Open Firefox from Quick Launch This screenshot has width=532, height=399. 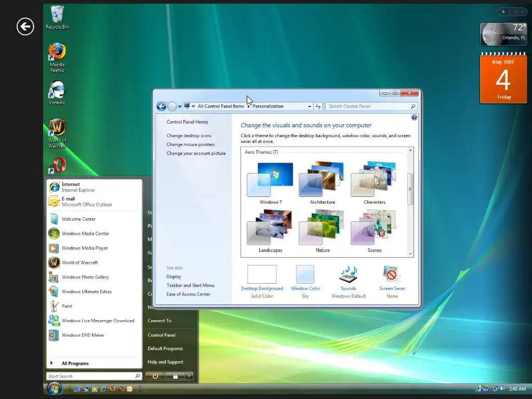(112, 389)
